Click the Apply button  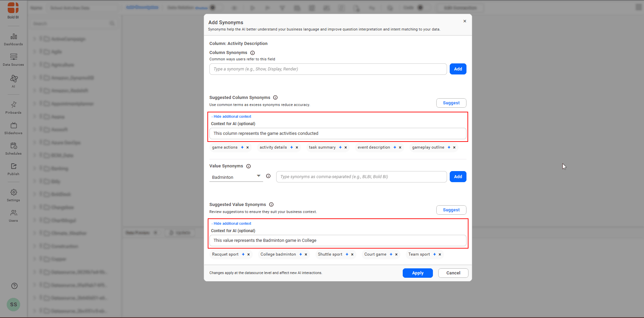pos(417,273)
